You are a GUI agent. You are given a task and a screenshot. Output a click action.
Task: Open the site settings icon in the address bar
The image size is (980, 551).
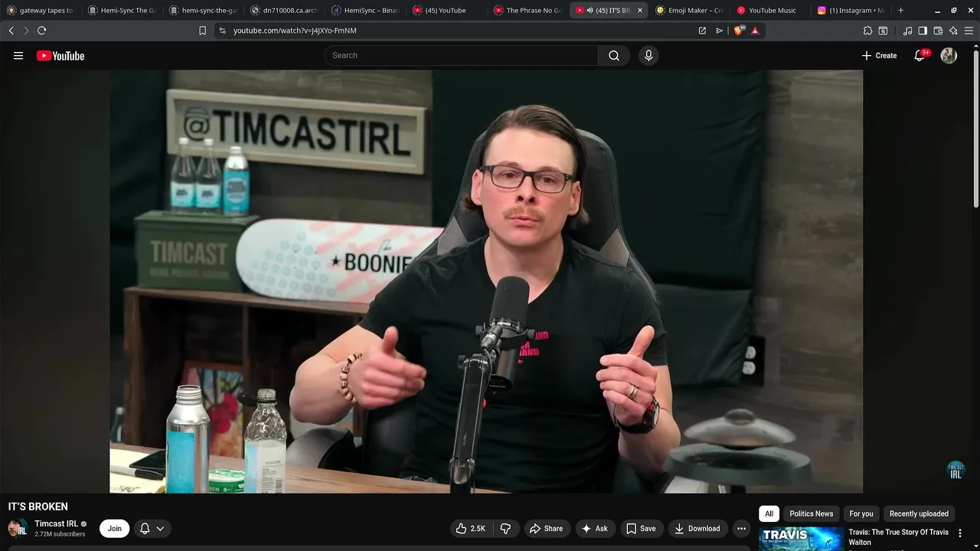[222, 31]
